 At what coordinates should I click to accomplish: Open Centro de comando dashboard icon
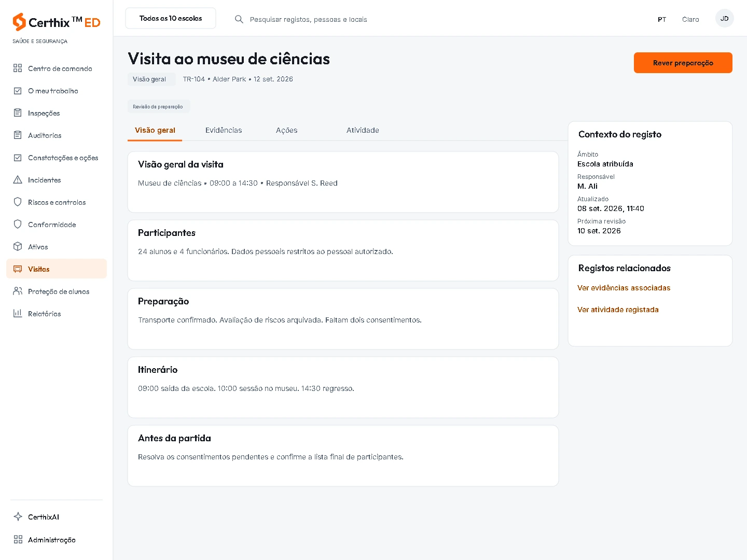[18, 68]
